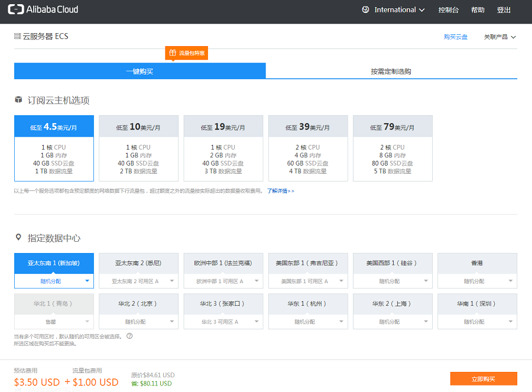
Task: Select the 10美元/月 plan card
Action: tap(138, 148)
